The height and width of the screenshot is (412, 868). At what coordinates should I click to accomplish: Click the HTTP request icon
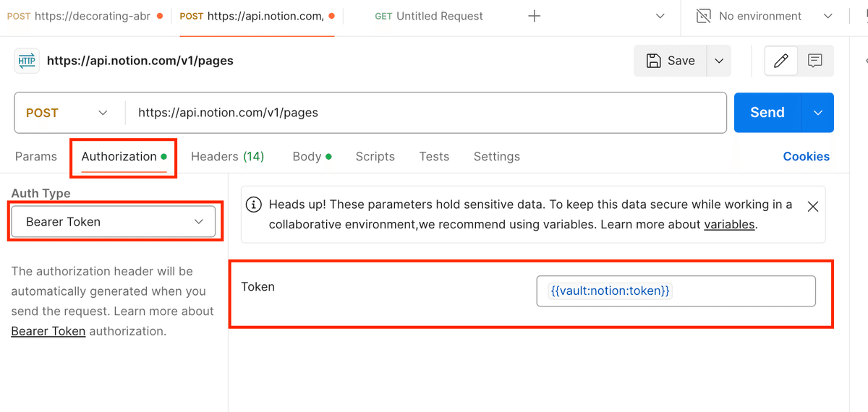(x=27, y=61)
